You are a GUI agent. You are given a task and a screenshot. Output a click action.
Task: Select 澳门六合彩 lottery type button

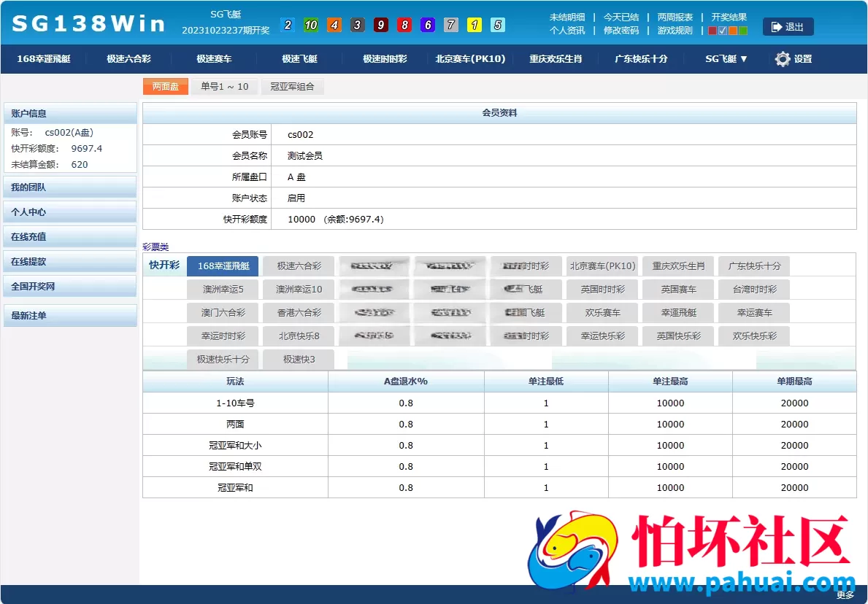coord(223,312)
